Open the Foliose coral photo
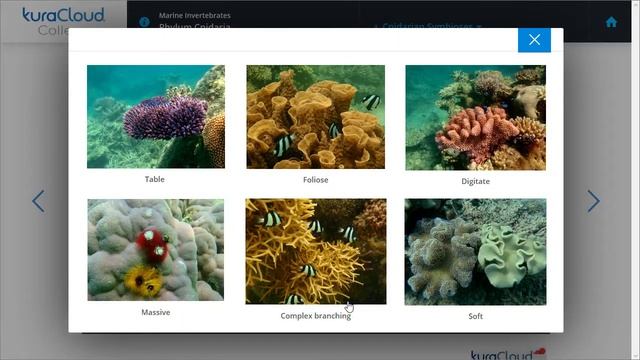The image size is (640, 360). pos(316,117)
